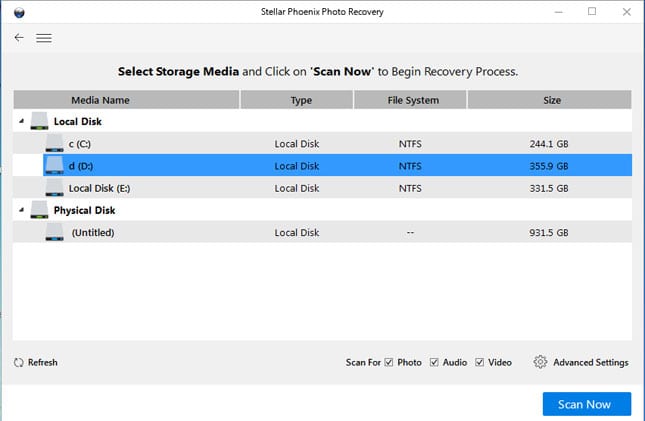645x421 pixels.
Task: Open the hamburger menu icon
Action: [44, 38]
